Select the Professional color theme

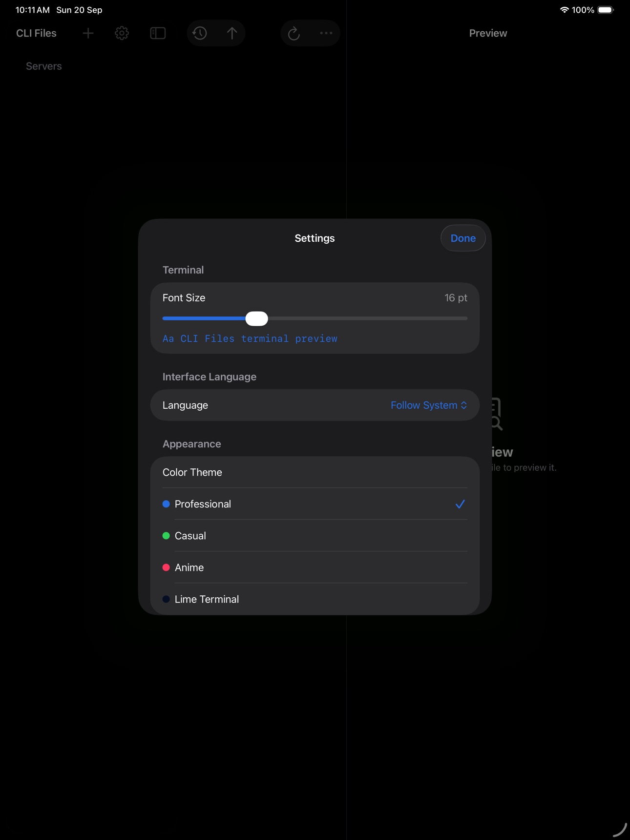[315, 504]
